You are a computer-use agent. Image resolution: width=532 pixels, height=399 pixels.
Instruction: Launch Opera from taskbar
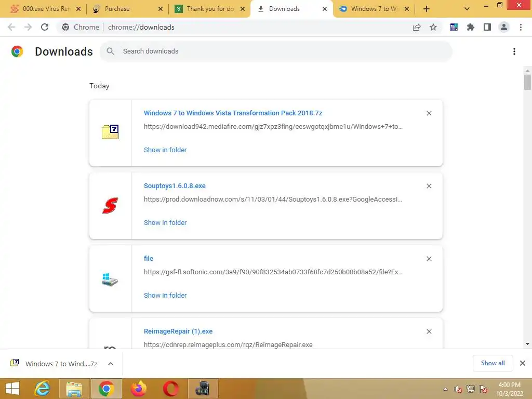tap(170, 389)
